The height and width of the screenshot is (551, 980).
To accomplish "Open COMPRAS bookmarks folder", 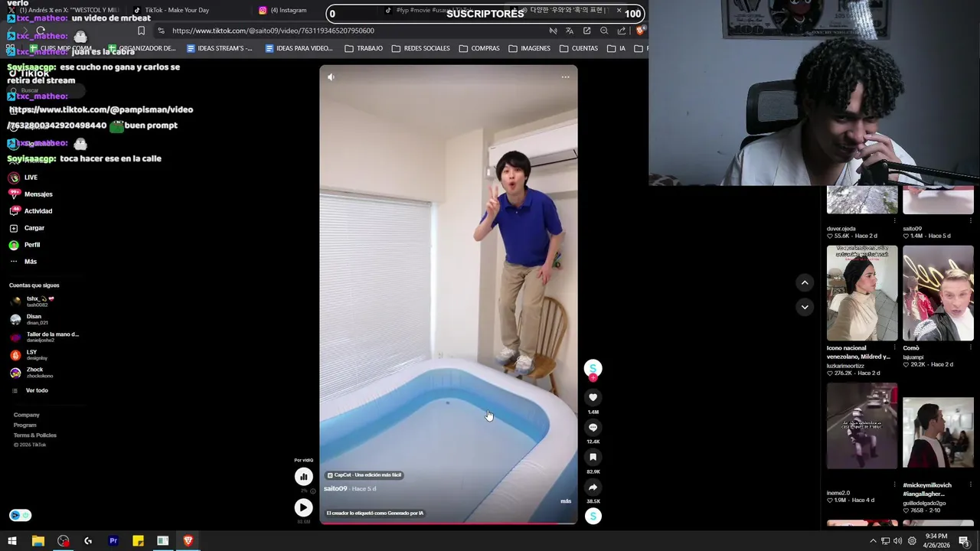I will coord(479,48).
